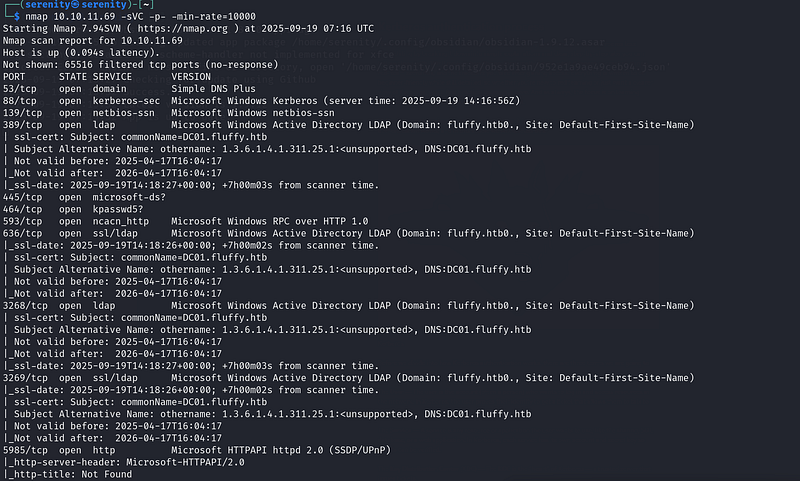The height and width of the screenshot is (481, 800).
Task: Click the 3269/tcp ssl/ldap row
Action: pos(348,378)
